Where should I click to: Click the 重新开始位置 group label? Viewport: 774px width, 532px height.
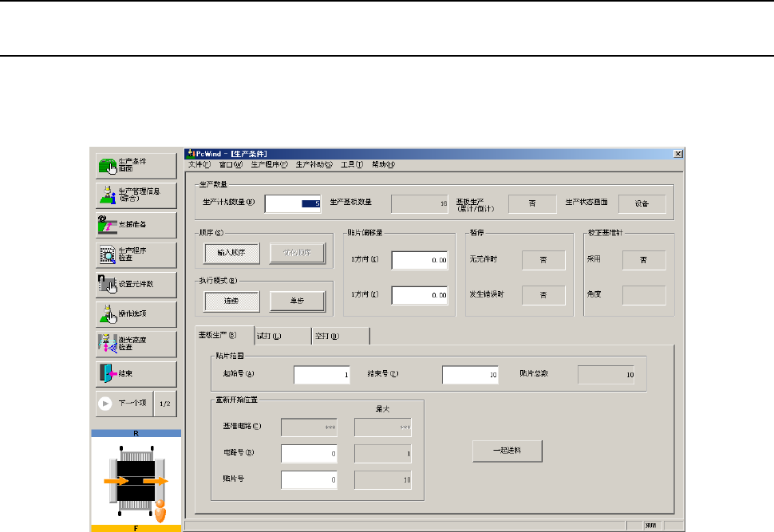237,400
